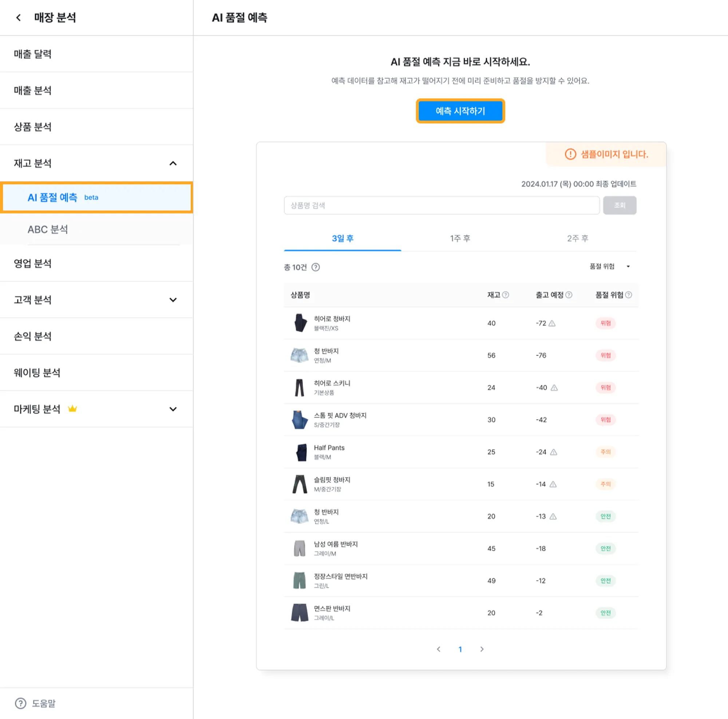This screenshot has height=719, width=728.
Task: Click warning triangle beside -72 value
Action: click(x=552, y=323)
